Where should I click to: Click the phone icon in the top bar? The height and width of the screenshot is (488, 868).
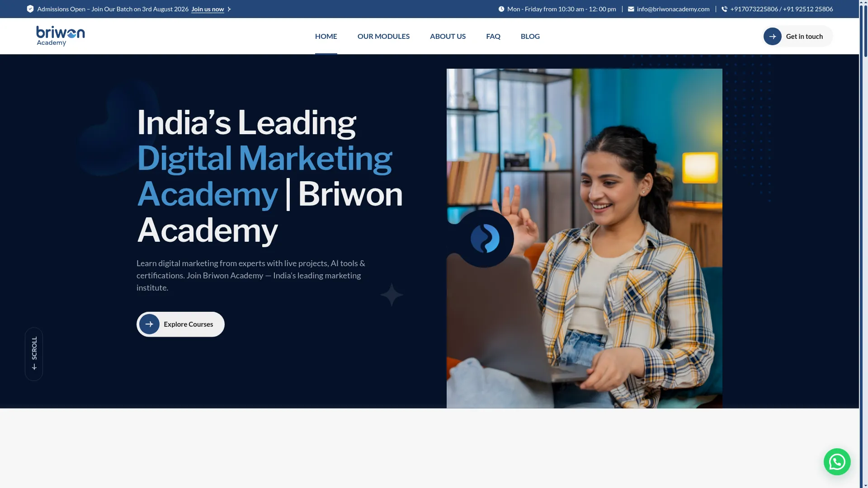(724, 9)
